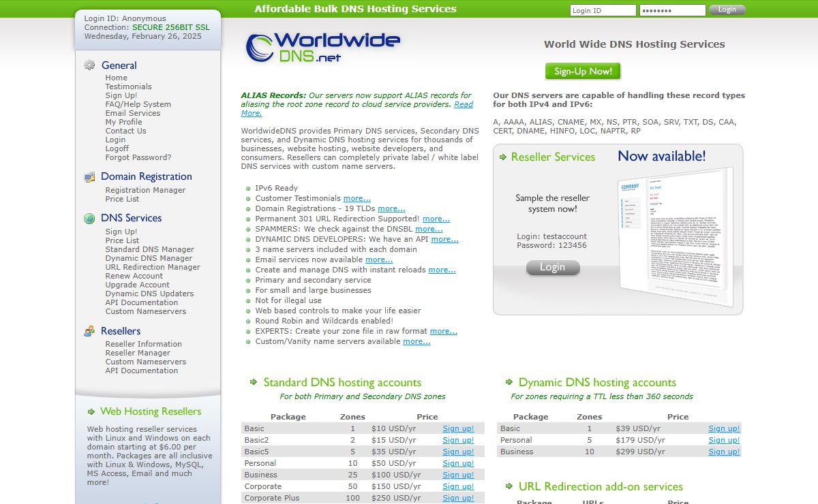
Task: Open URL Redirection Manager link
Action: coord(153,267)
